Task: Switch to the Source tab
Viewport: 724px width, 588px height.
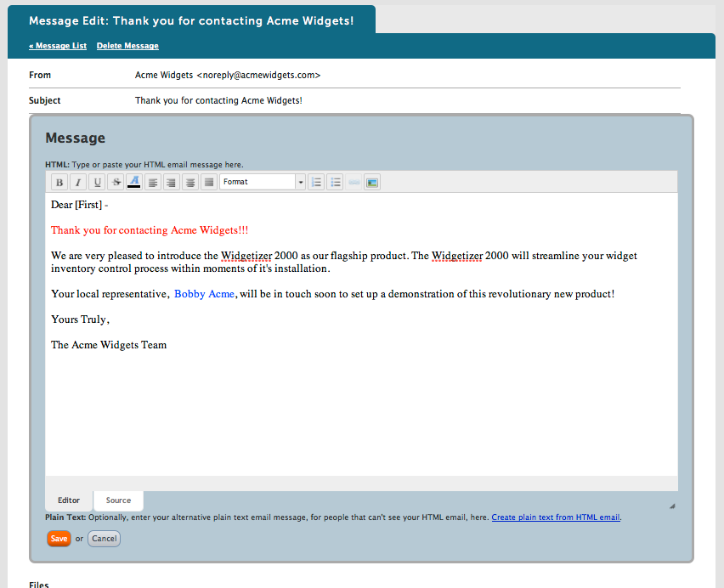Action: [119, 500]
